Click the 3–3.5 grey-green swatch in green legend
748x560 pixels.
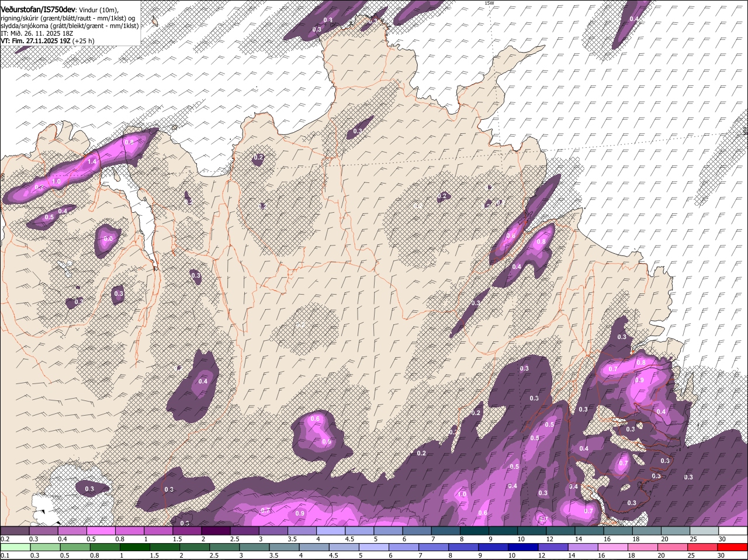point(254,547)
